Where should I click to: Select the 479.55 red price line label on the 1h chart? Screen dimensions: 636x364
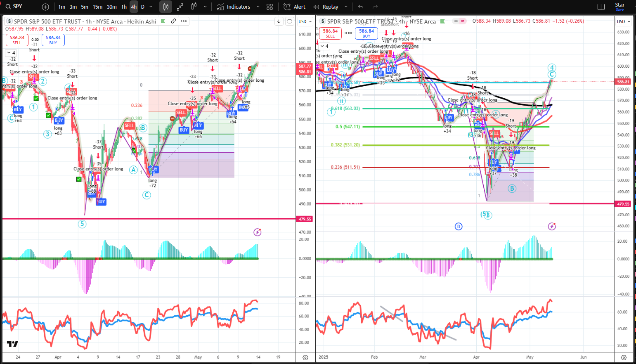tap(305, 219)
